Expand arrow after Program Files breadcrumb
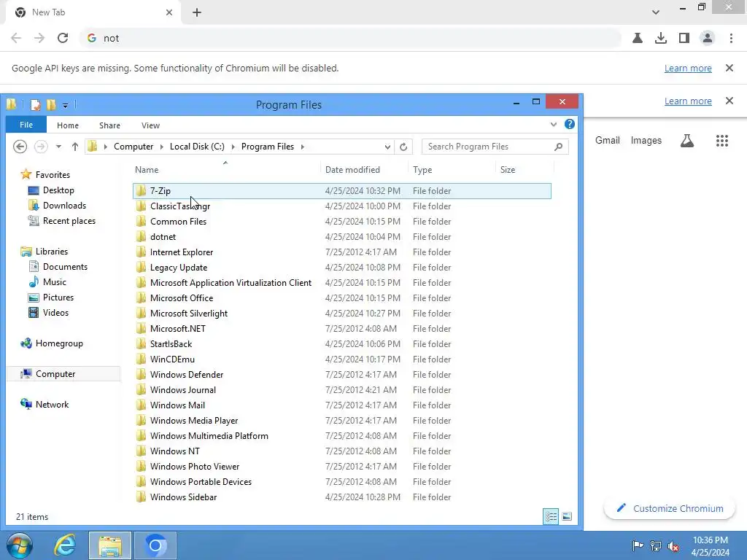The height and width of the screenshot is (560, 747). coord(303,147)
